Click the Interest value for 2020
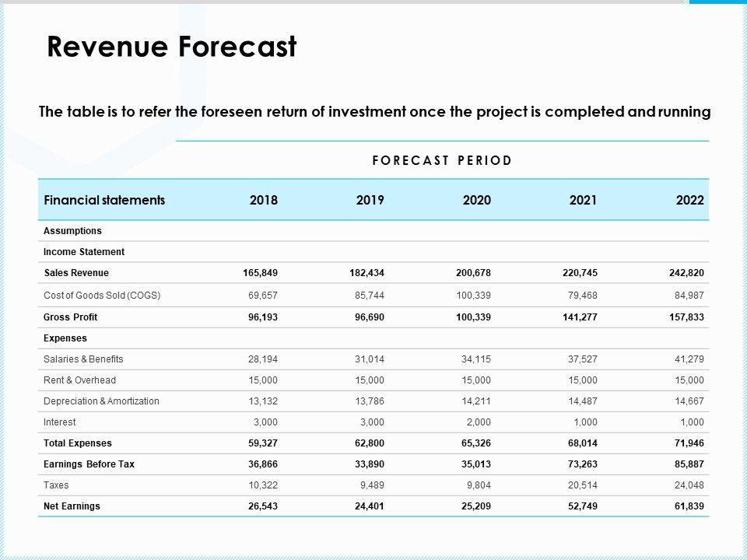 pos(476,422)
